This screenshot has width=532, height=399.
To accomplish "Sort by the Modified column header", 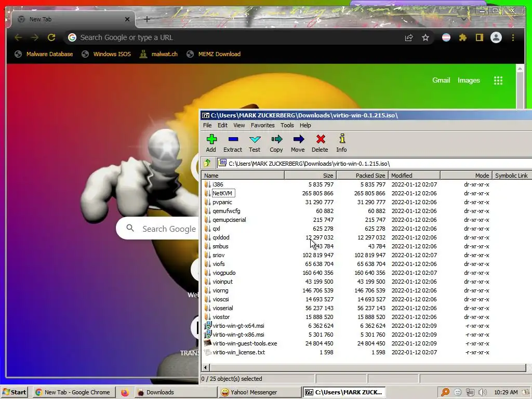I will coord(414,176).
